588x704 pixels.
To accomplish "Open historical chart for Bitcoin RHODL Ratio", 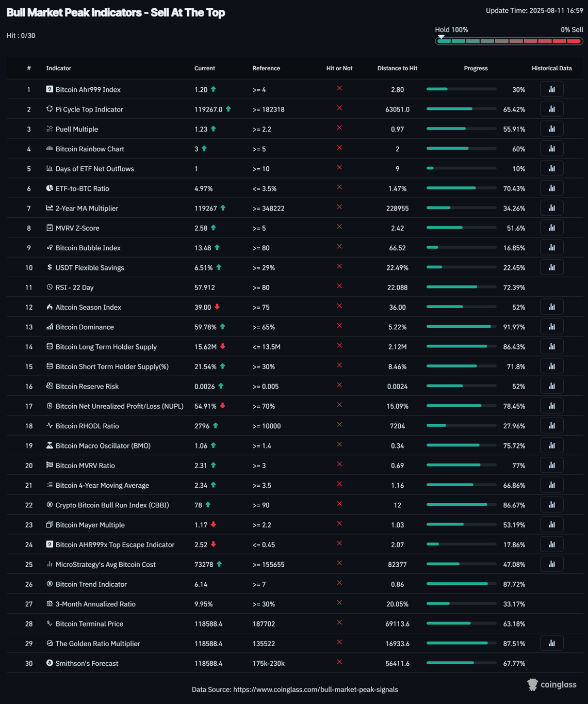I will pyautogui.click(x=551, y=426).
